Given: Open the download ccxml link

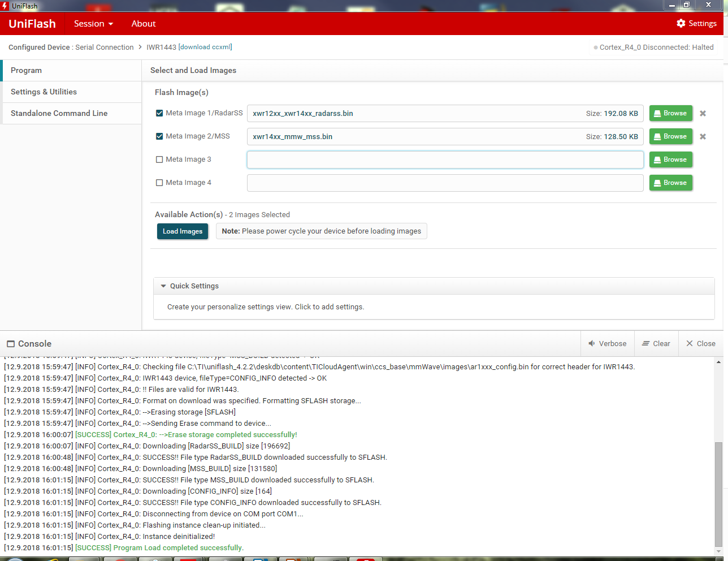Looking at the screenshot, I should [x=205, y=47].
